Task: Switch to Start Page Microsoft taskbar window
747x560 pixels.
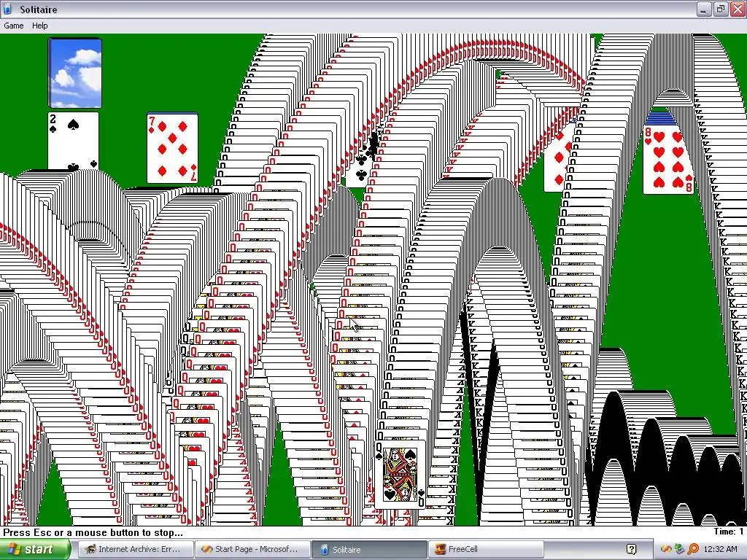Action: (252, 549)
